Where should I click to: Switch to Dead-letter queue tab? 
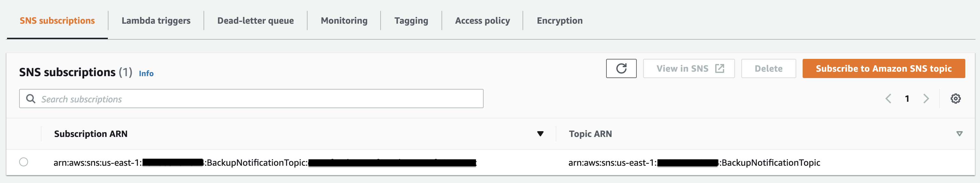[x=255, y=20]
